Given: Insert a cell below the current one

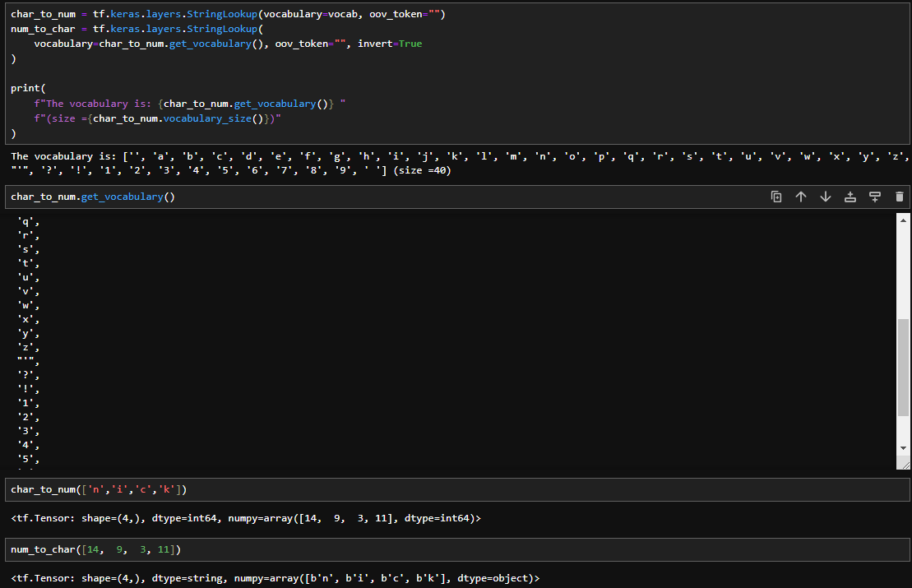Looking at the screenshot, I should pos(875,197).
